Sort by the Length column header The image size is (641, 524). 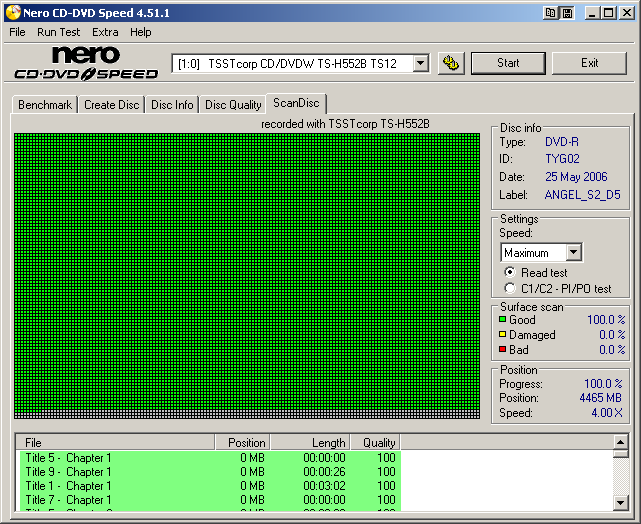(310, 443)
